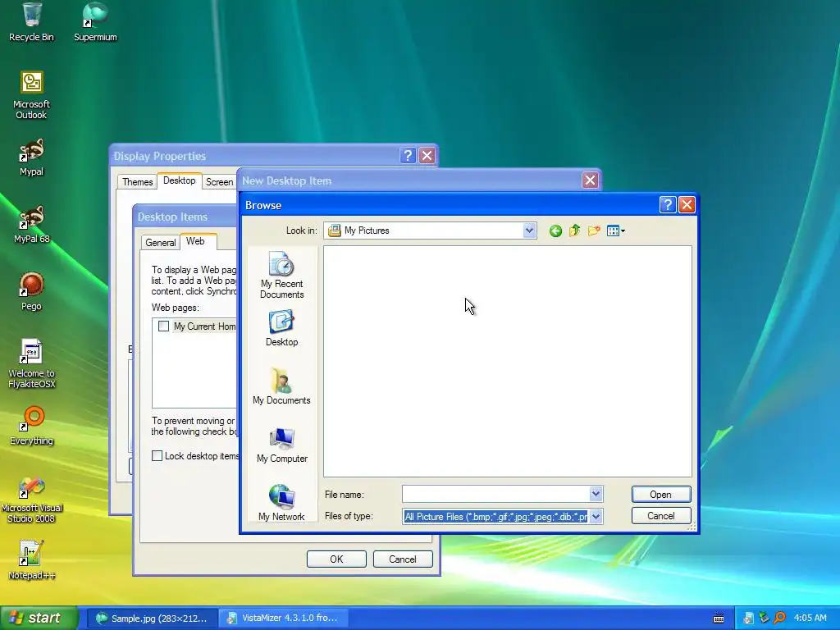Open My Recent Documents place

coord(282,276)
